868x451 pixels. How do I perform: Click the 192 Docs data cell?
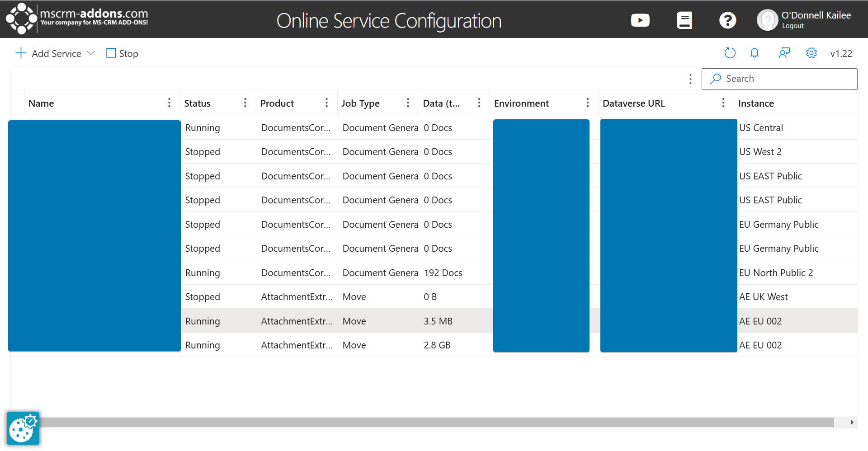(443, 273)
